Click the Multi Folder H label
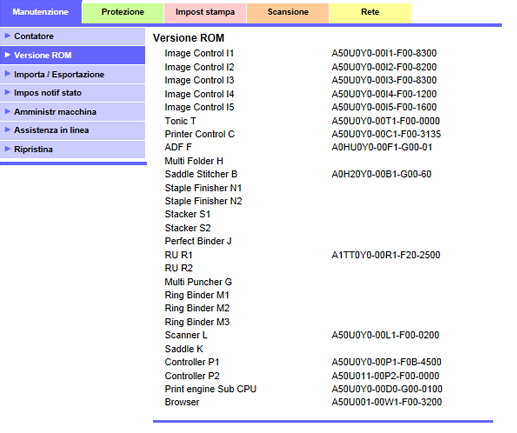Viewport: 517px width, 433px height. pos(194,161)
